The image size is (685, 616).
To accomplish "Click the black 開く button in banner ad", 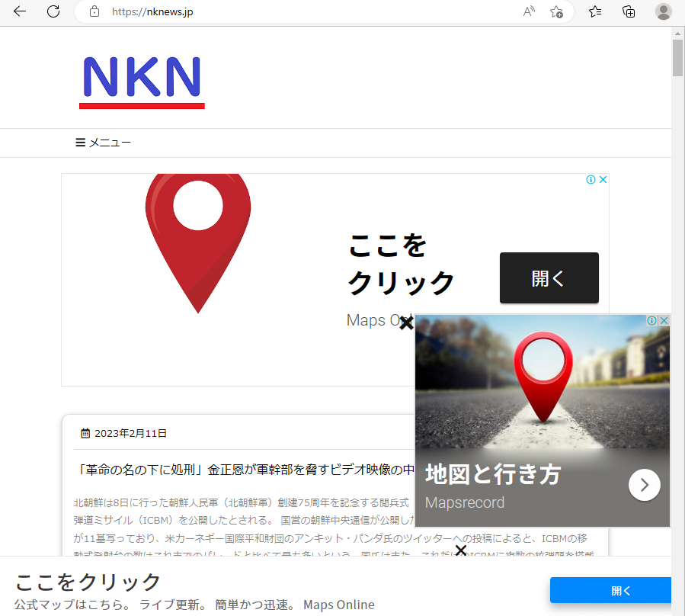I will 549,278.
